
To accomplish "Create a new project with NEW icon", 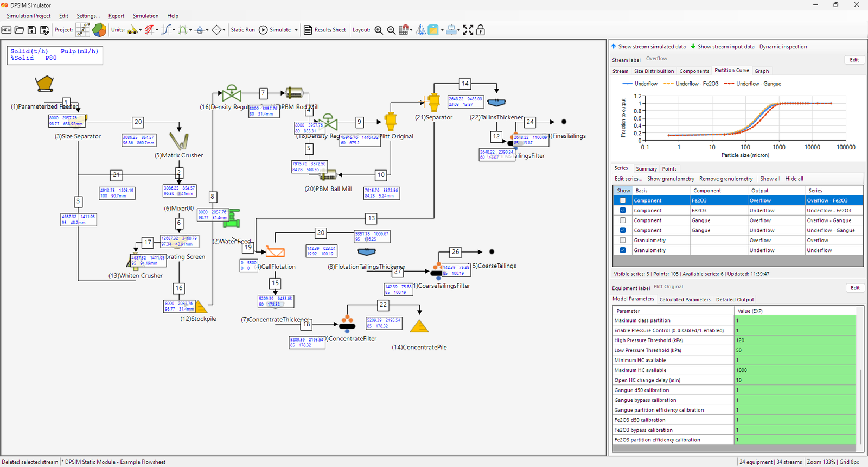I will click(7, 30).
